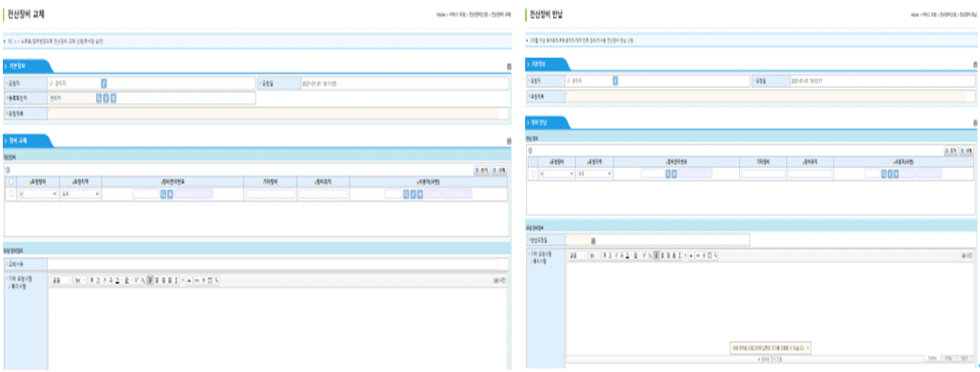This screenshot has height=372, width=980.
Task: Open the font name dropdown in 전산장비 교체 editor
Action: pos(60,280)
